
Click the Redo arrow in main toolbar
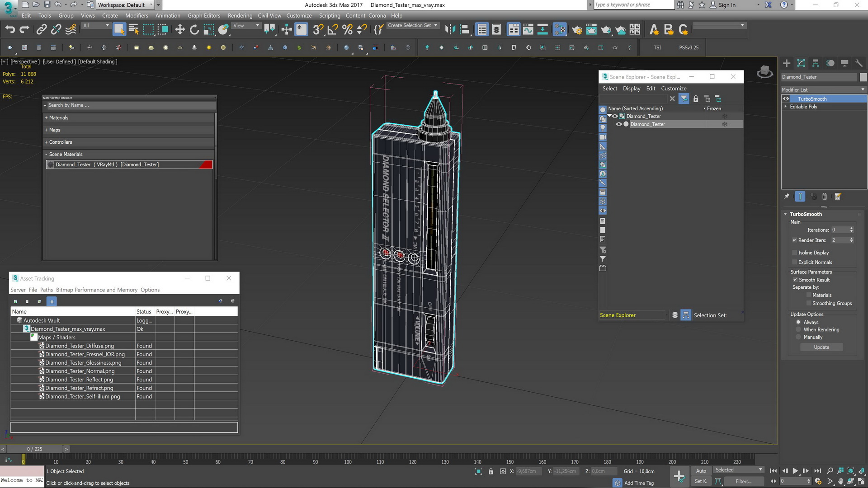tap(24, 30)
